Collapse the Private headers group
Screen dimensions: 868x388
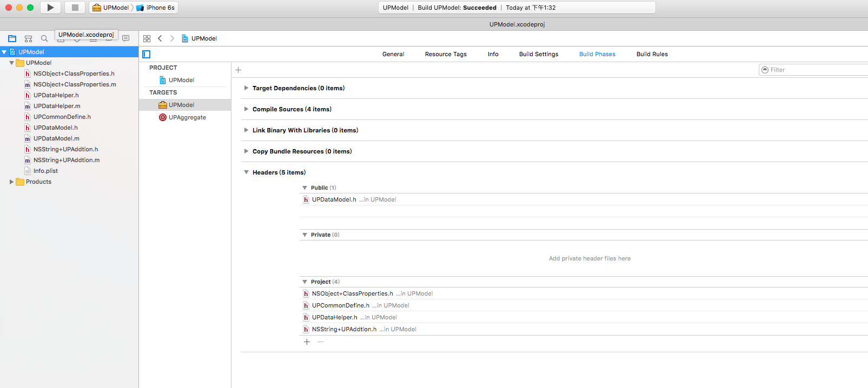(304, 235)
